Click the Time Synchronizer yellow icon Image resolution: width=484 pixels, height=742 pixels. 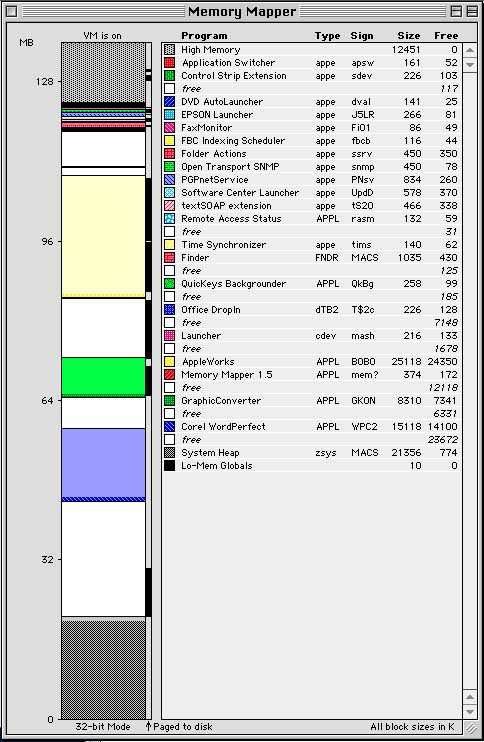pos(169,245)
